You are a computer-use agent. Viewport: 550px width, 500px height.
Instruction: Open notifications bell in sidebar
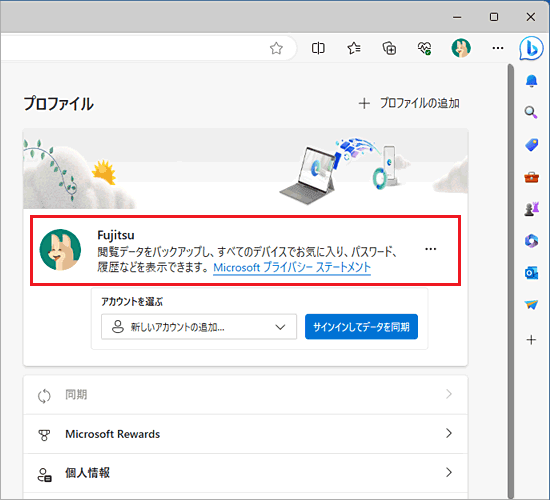[531, 81]
